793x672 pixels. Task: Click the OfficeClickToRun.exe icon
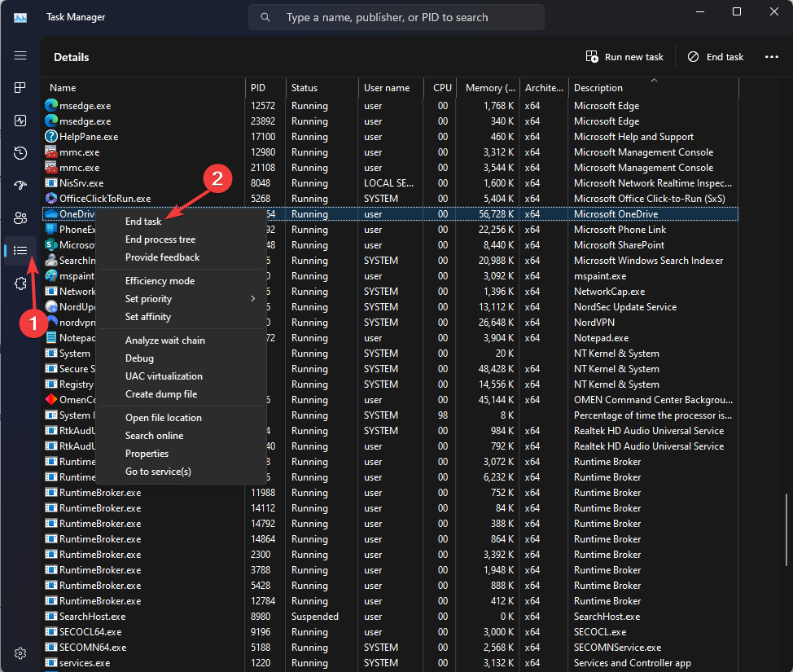click(x=51, y=199)
